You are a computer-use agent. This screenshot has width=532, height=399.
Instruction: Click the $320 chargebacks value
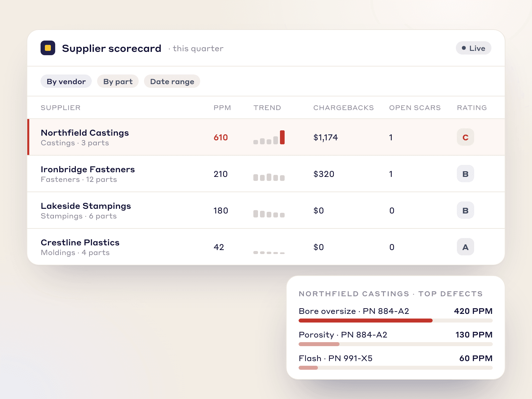point(324,174)
